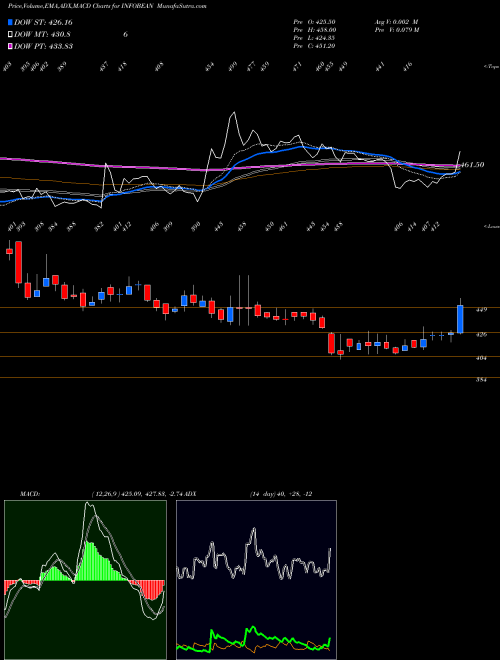Click the white DOW MT legend swatch
This screenshot has width=500, height=660.
(10, 34)
